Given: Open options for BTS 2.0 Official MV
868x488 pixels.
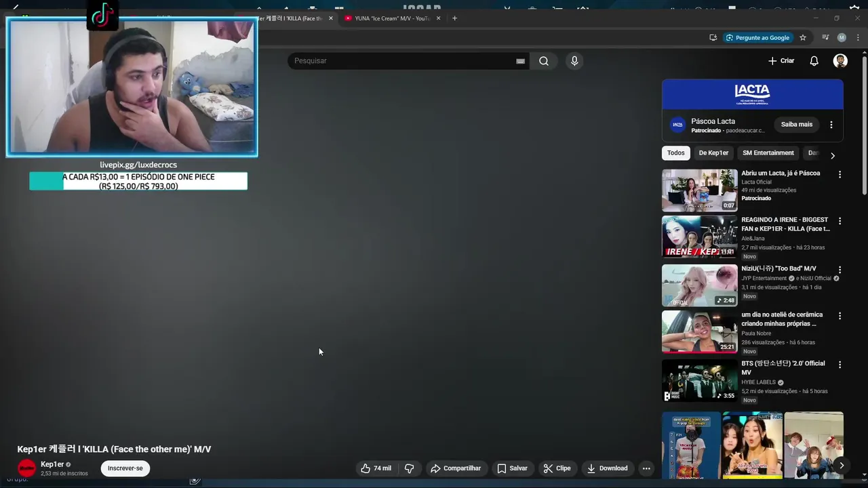Looking at the screenshot, I should [x=840, y=365].
